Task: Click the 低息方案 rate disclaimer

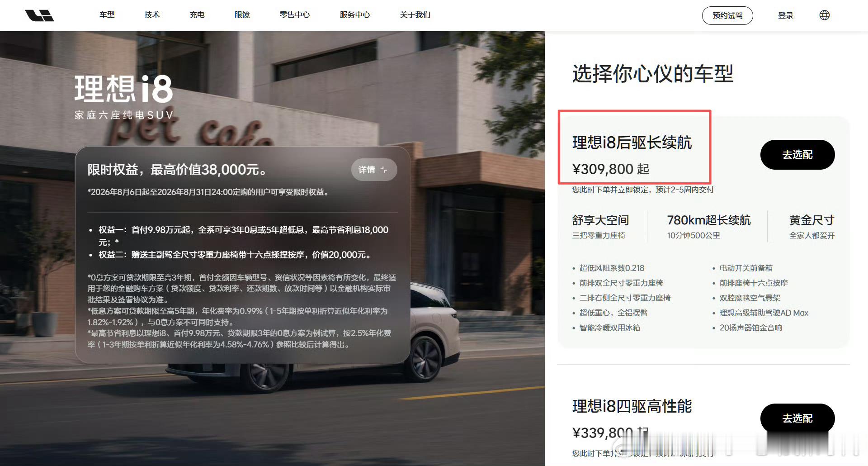Action: [x=237, y=317]
